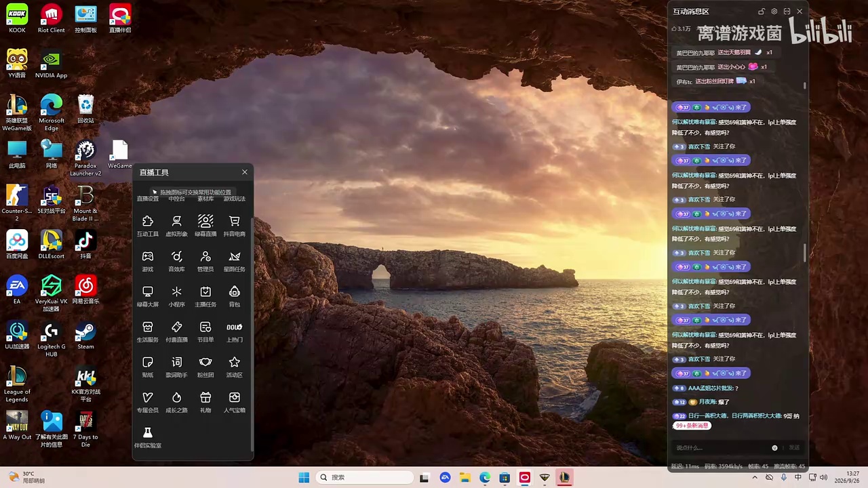This screenshot has width=868, height=488.
Task: Open the 上热门 DOU+ promotion tool
Action: [235, 331]
